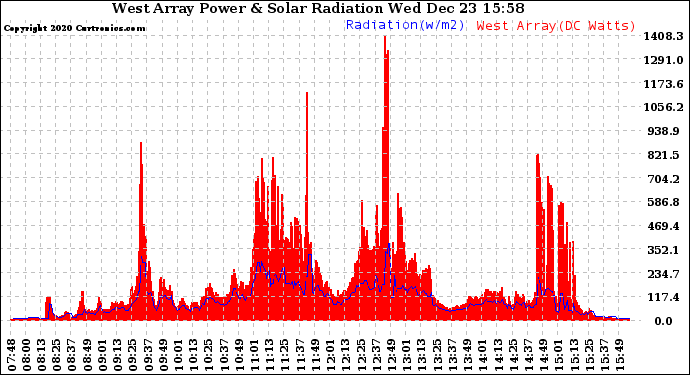Click the x-axis time label 13:13

(422, 355)
